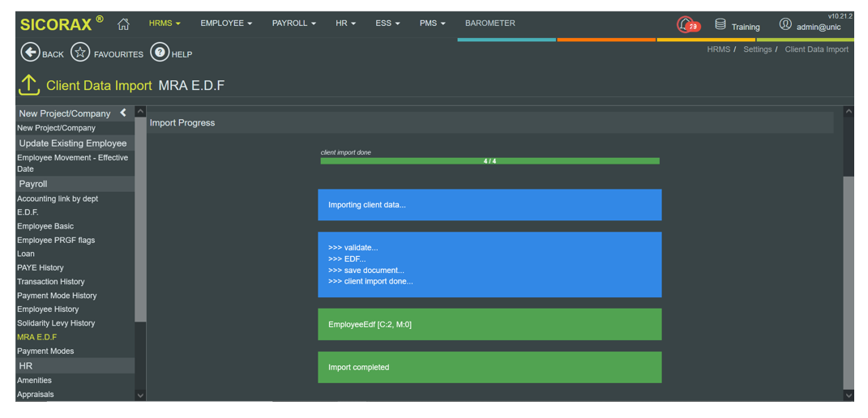Open the notifications bell icon
This screenshot has height=418, width=868.
[x=686, y=24]
